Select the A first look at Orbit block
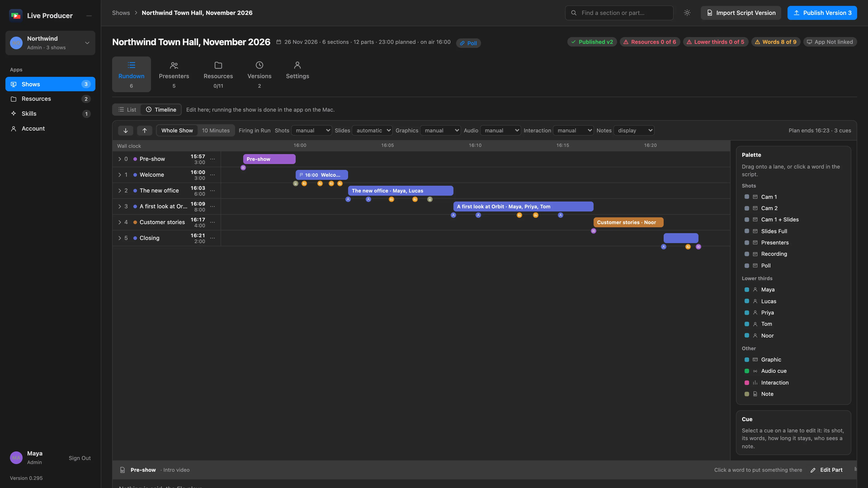868x488 pixels. [523, 206]
